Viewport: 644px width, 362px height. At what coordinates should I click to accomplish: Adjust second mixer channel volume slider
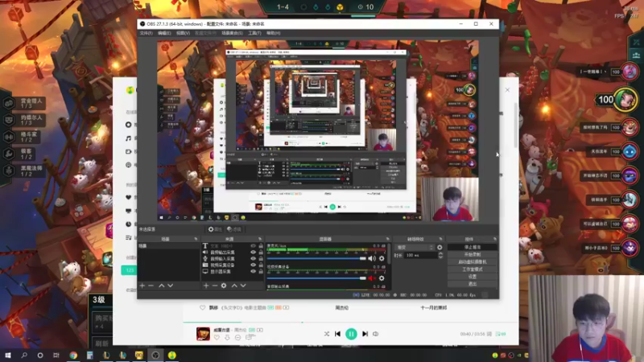(316, 278)
